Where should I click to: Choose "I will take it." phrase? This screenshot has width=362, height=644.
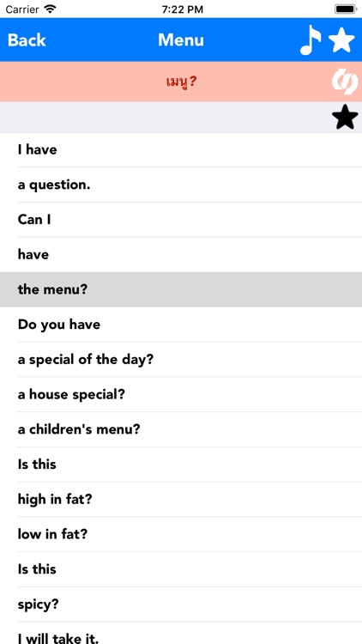point(181,633)
